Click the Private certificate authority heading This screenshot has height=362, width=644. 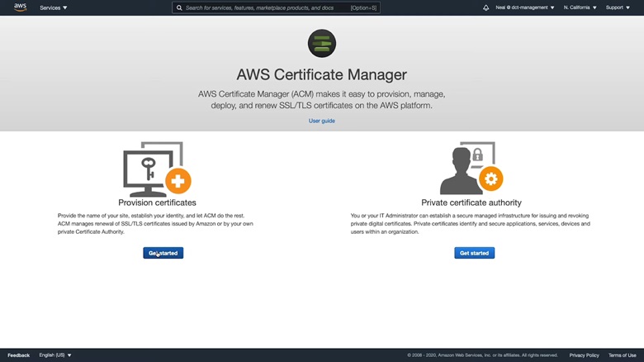471,202
